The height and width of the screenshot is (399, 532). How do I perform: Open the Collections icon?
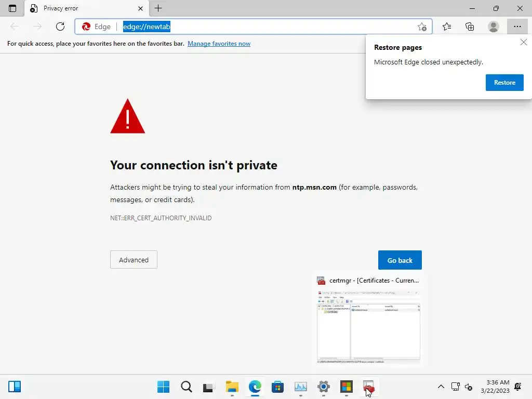pyautogui.click(x=470, y=26)
